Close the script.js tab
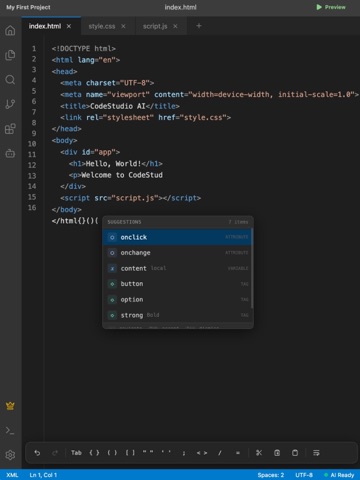 175,26
